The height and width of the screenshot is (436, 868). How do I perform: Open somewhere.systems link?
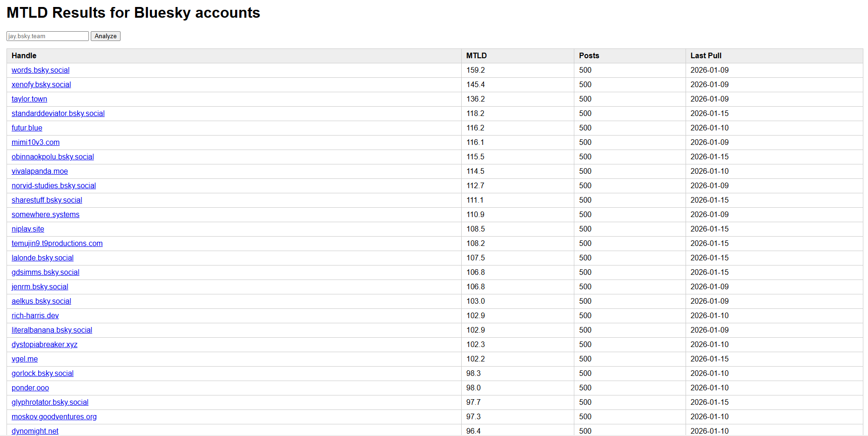pos(46,215)
